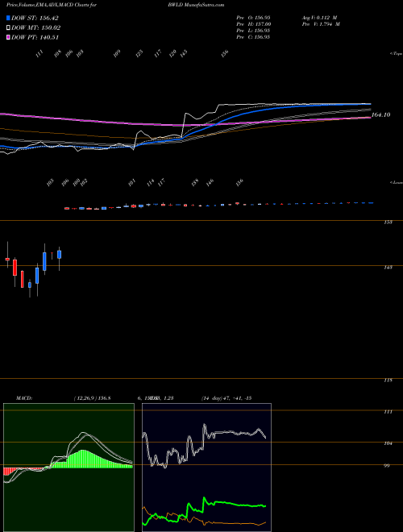This screenshot has width=403, height=532.
Task: Click the 120 tops value label
Action: pyautogui.click(x=172, y=54)
